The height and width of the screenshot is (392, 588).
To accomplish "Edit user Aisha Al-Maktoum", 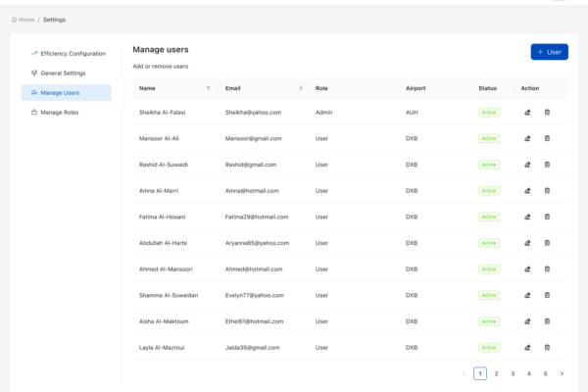I will coord(527,321).
